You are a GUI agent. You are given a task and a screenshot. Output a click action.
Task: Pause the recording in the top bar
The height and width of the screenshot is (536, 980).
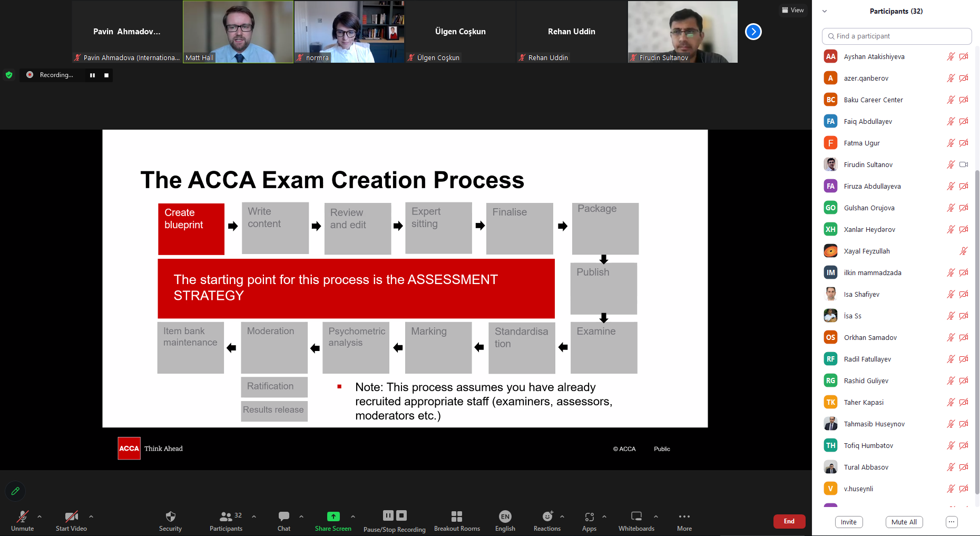coord(92,75)
